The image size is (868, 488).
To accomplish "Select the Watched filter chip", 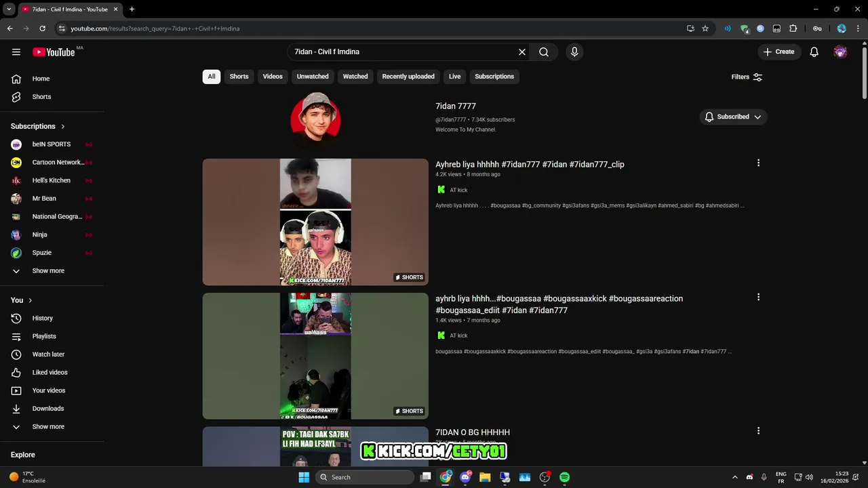I will pos(355,77).
